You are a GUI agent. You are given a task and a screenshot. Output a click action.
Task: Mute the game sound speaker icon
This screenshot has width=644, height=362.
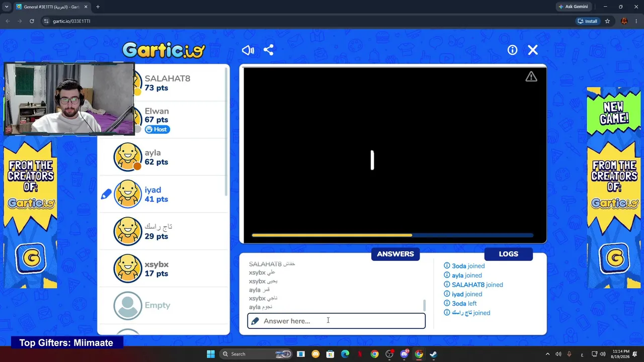coord(248,50)
